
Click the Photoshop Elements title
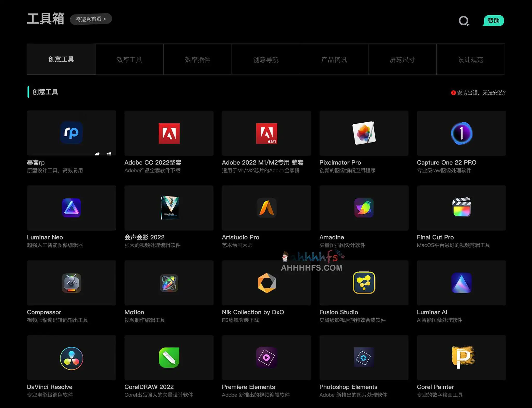tap(348, 387)
